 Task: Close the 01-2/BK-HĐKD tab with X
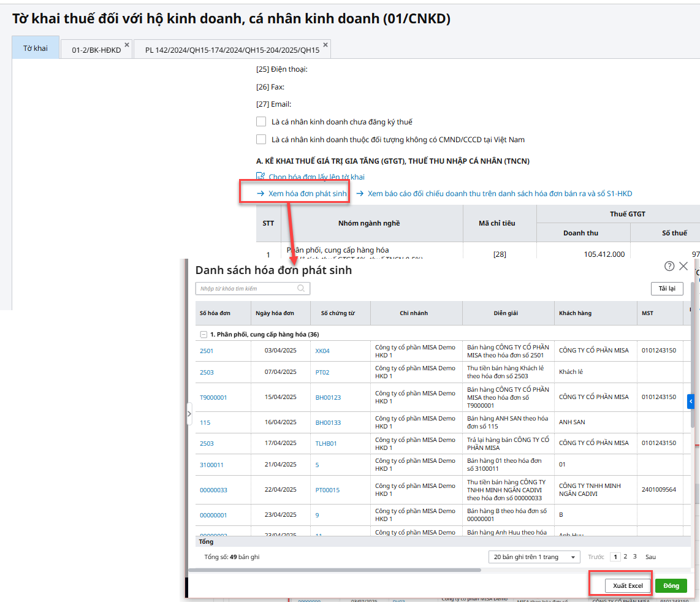(x=127, y=45)
